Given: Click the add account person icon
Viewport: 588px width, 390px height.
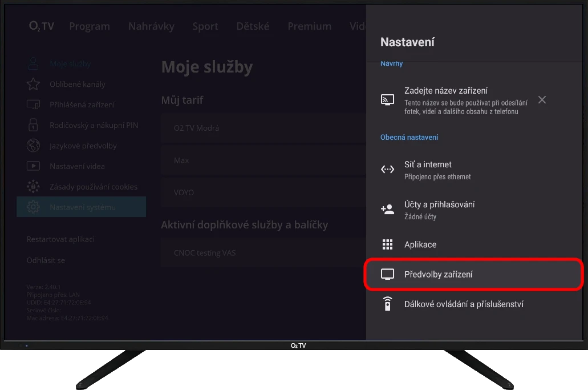Looking at the screenshot, I should (387, 210).
